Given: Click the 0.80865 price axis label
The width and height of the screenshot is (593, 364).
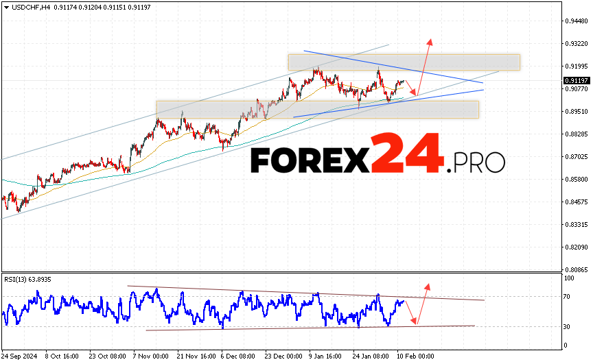Looking at the screenshot, I should coord(575,269).
